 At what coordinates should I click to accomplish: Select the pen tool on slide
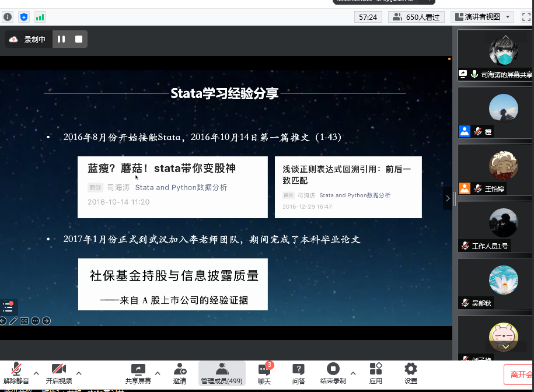coord(13,321)
